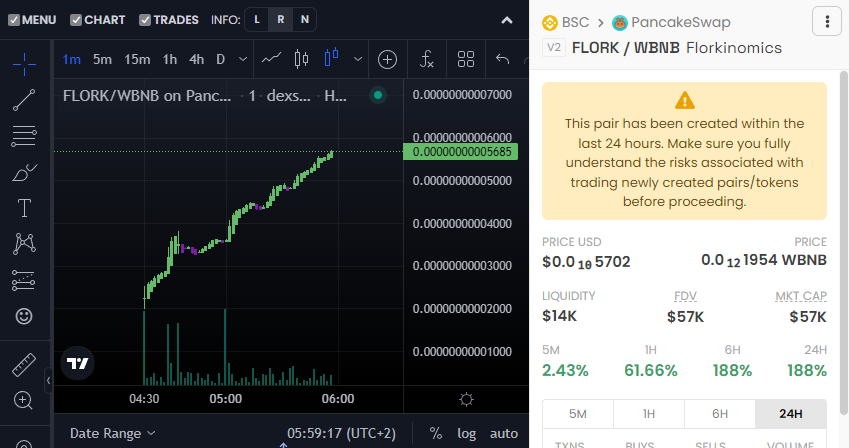849x448 pixels.
Task: Click the MKT CAP label
Action: [801, 296]
